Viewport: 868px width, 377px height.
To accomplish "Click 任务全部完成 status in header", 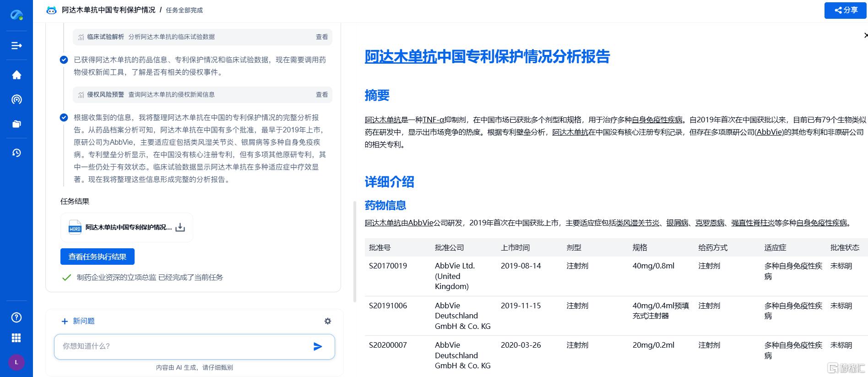I will click(x=184, y=10).
